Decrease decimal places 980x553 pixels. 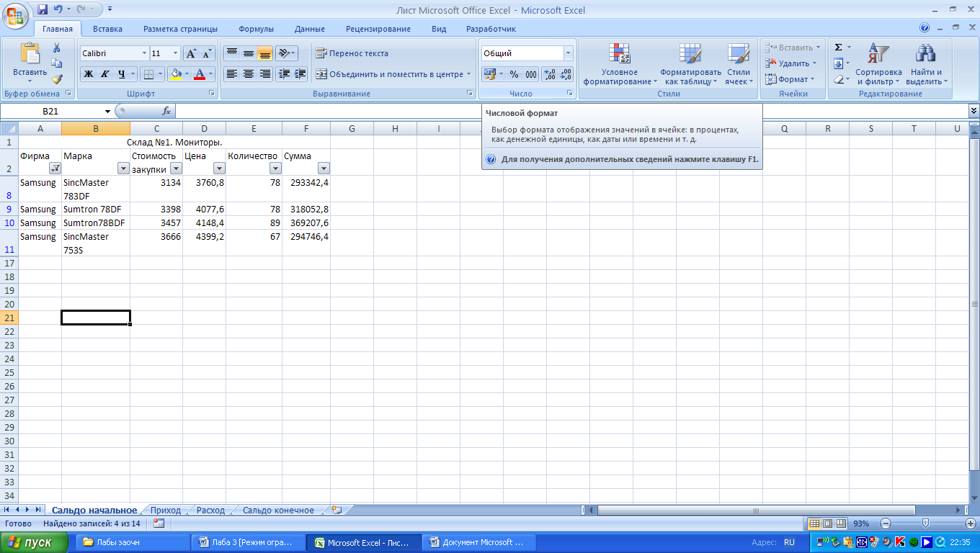(566, 74)
